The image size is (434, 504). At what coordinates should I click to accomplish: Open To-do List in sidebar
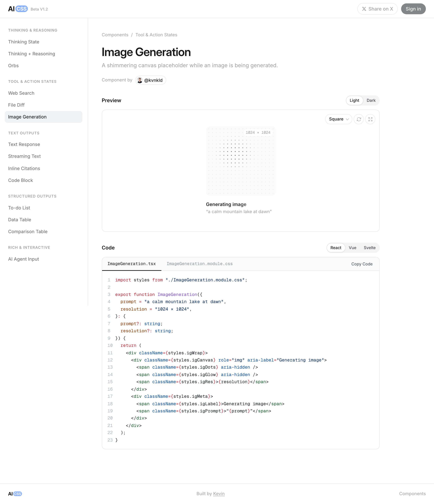pos(44,208)
